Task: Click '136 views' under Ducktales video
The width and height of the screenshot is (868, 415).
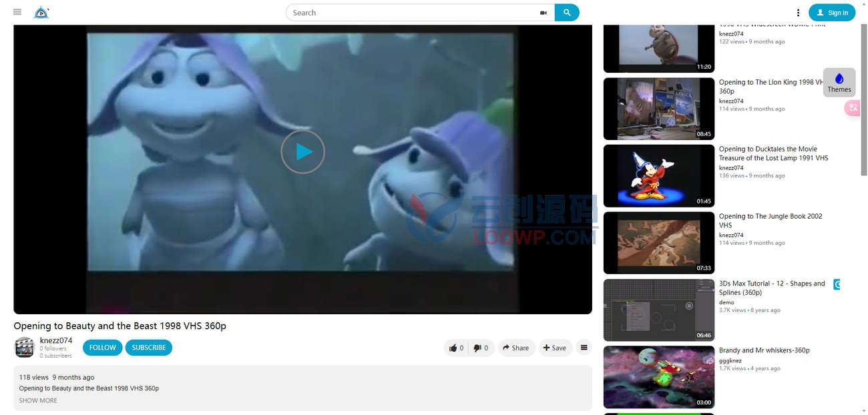Action: tap(731, 175)
